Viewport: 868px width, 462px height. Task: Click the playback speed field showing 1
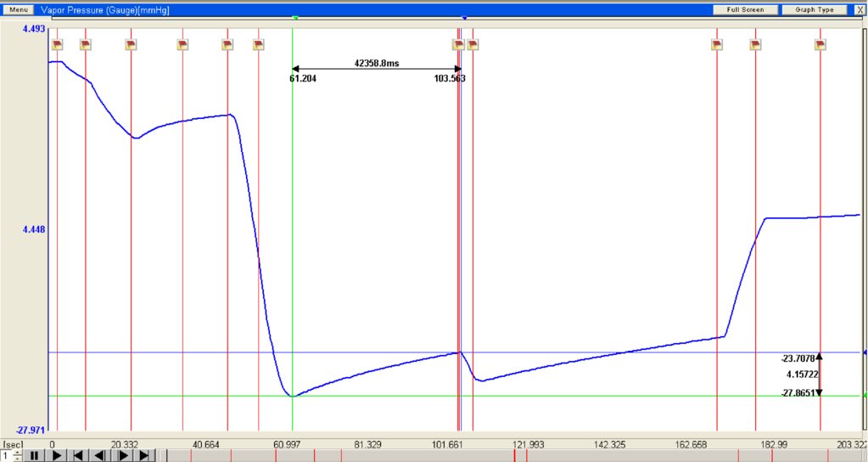pos(6,456)
